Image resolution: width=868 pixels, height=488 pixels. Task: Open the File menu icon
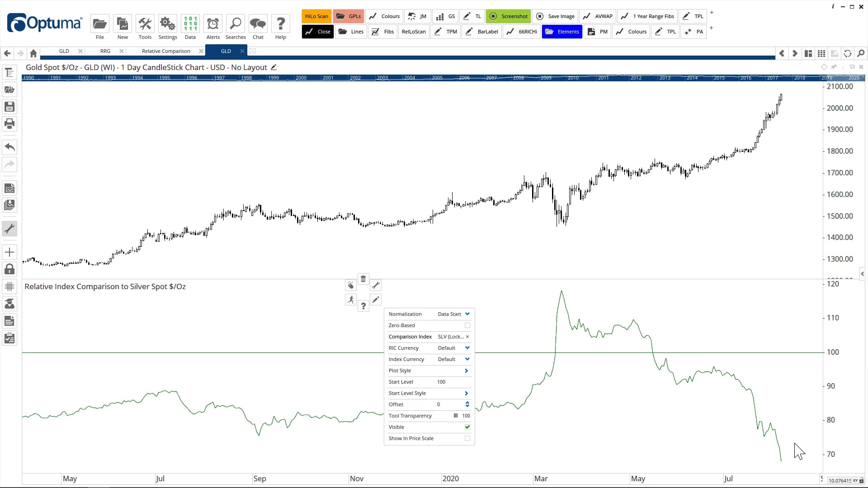[x=99, y=23]
